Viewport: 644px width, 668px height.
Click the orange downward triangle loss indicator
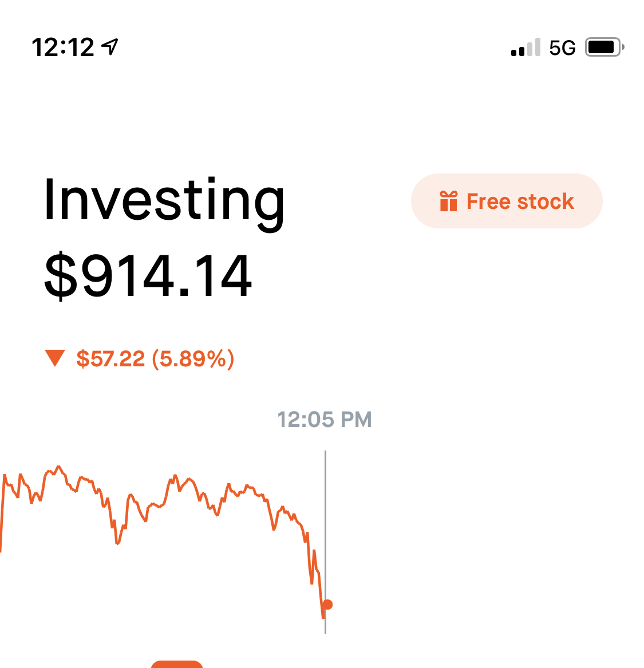[55, 358]
